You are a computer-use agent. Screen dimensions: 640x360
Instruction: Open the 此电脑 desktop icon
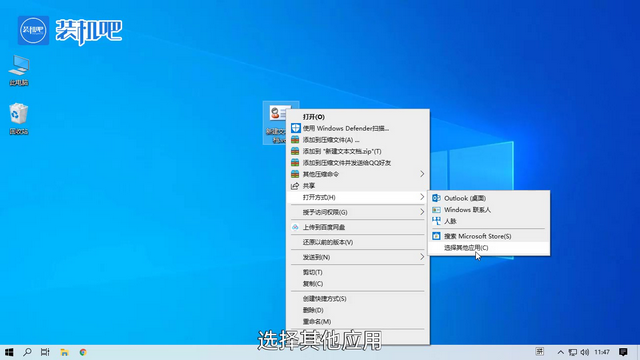[x=19, y=70]
